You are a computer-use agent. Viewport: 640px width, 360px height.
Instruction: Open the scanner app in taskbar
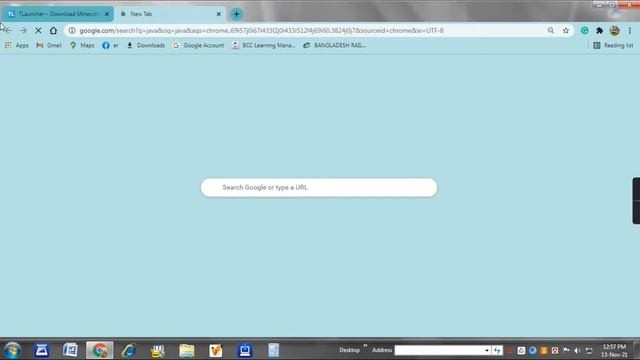point(41,350)
